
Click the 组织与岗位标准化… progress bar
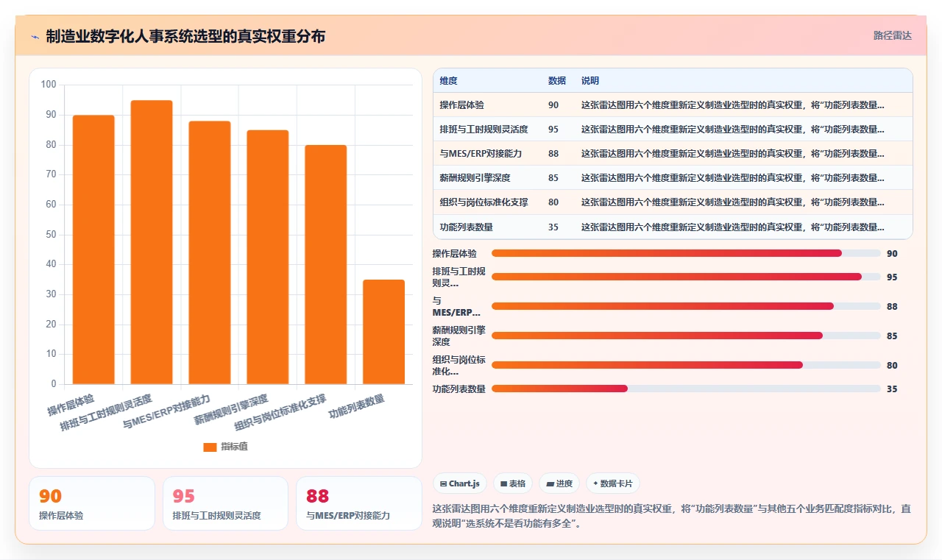686,365
